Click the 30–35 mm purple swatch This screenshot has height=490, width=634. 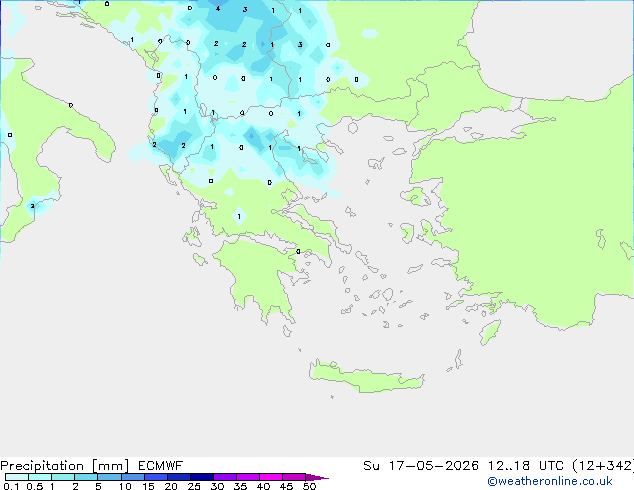click(225, 477)
